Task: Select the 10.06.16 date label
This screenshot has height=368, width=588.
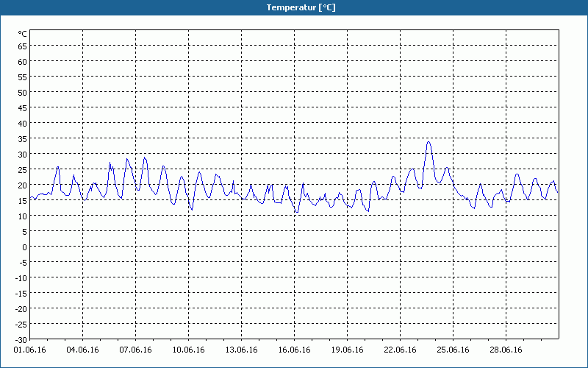Action: [189, 350]
